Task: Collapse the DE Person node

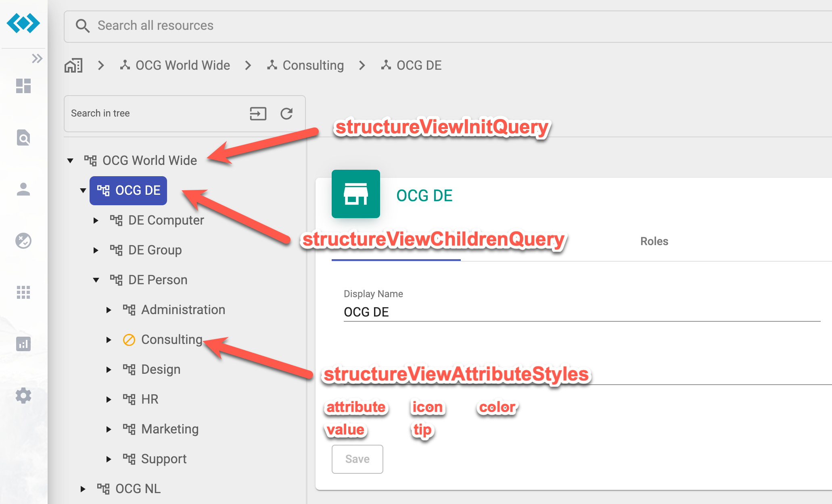Action: tap(96, 280)
